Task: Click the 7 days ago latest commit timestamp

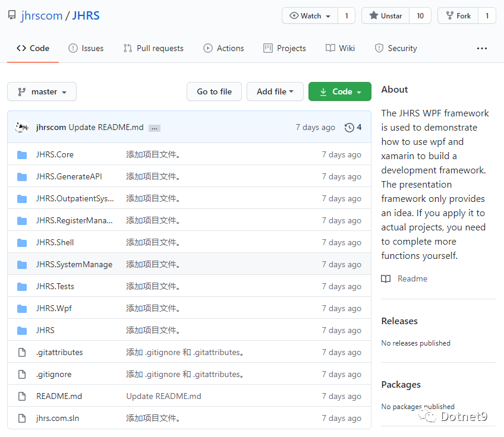Action: point(316,127)
